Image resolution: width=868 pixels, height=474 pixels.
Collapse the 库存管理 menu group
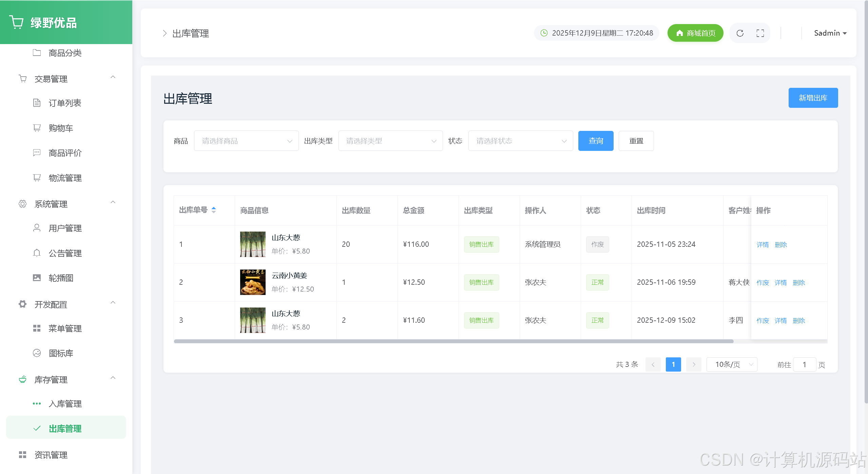113,378
